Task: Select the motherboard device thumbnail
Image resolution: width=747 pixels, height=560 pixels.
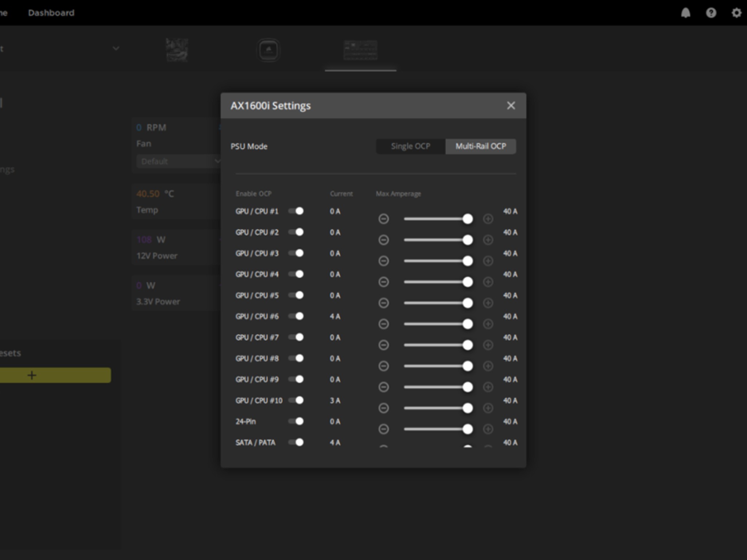Action: [177, 50]
